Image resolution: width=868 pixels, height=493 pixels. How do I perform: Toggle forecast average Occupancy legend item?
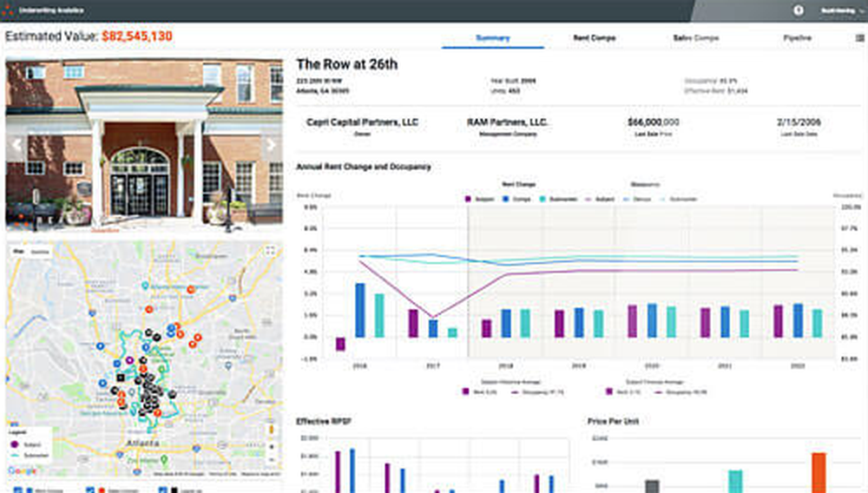pyautogui.click(x=681, y=391)
